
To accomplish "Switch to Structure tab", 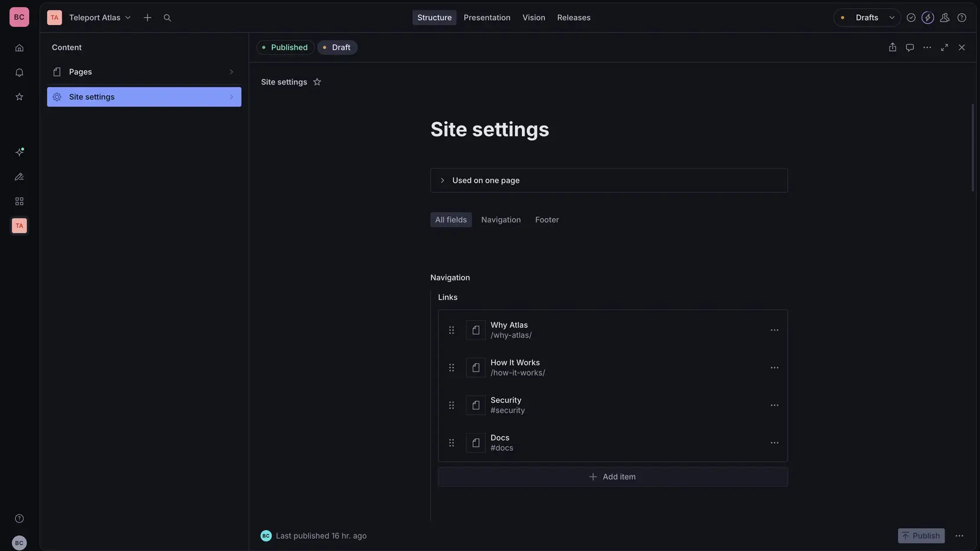I will tap(435, 18).
